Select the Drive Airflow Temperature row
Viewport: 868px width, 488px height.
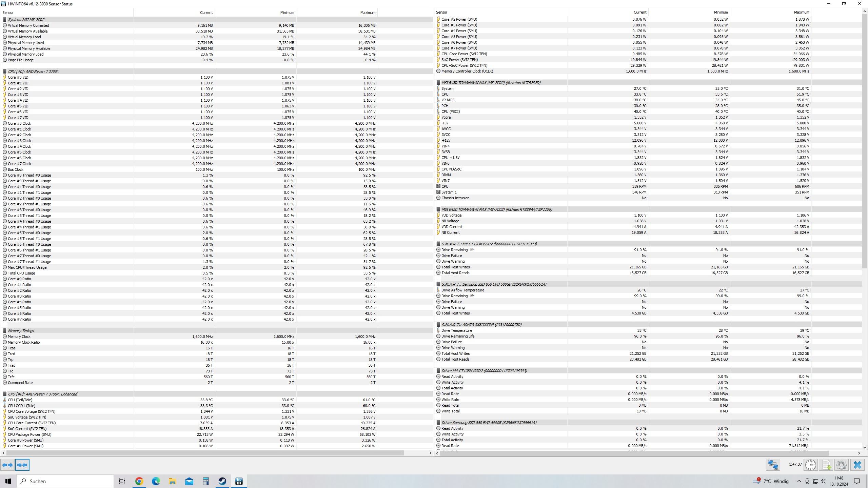[x=648, y=290]
